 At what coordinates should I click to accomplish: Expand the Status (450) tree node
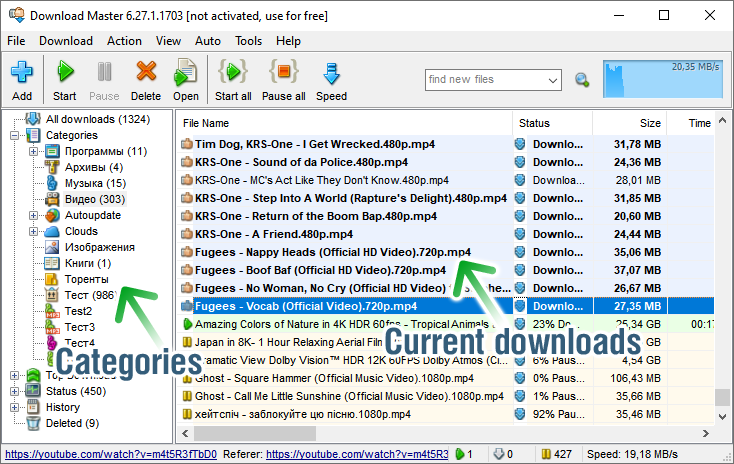click(x=16, y=391)
